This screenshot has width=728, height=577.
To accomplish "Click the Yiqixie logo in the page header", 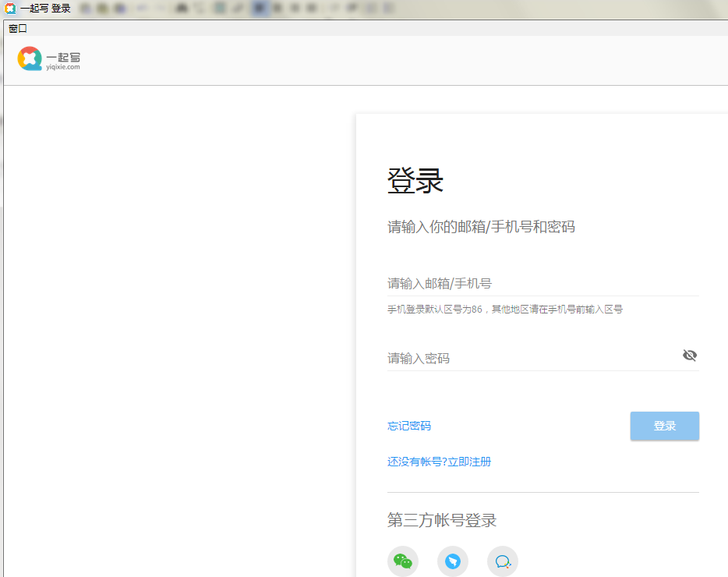I will 29,58.
